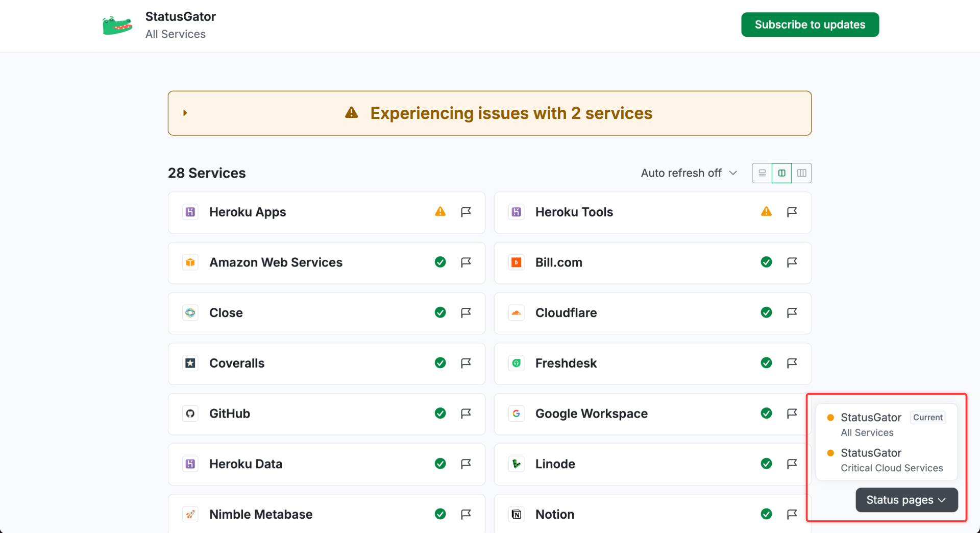Click the Experiencing issues with 2 services text
Screen dimensions: 980x533
tap(511, 113)
